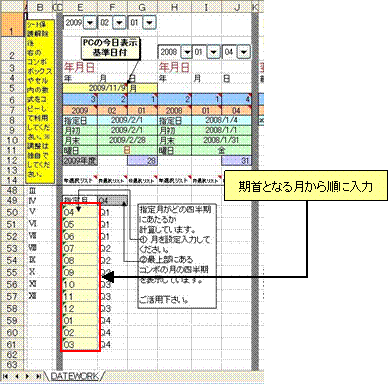Open the month 01 dropdown in row 2
The width and height of the screenshot is (389, 384).
(x=213, y=52)
